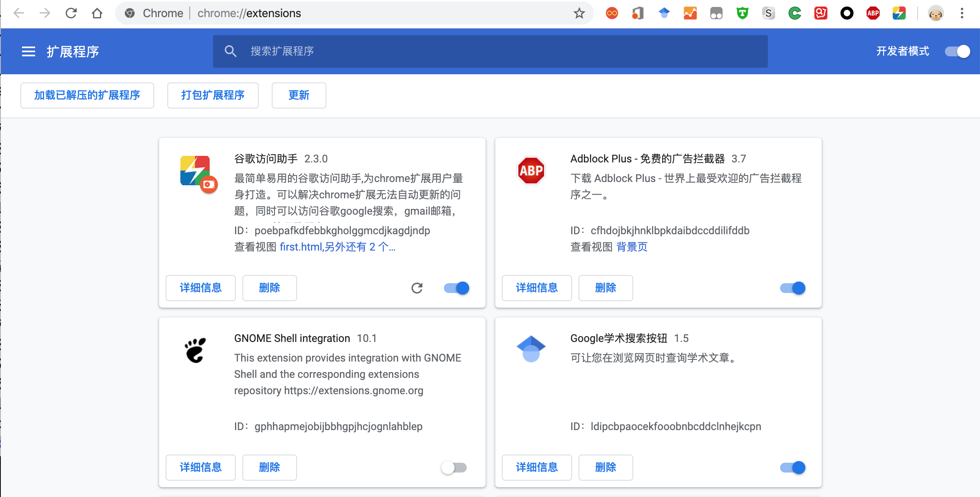The image size is (980, 497).
Task: Open the home page icon
Action: (x=97, y=13)
